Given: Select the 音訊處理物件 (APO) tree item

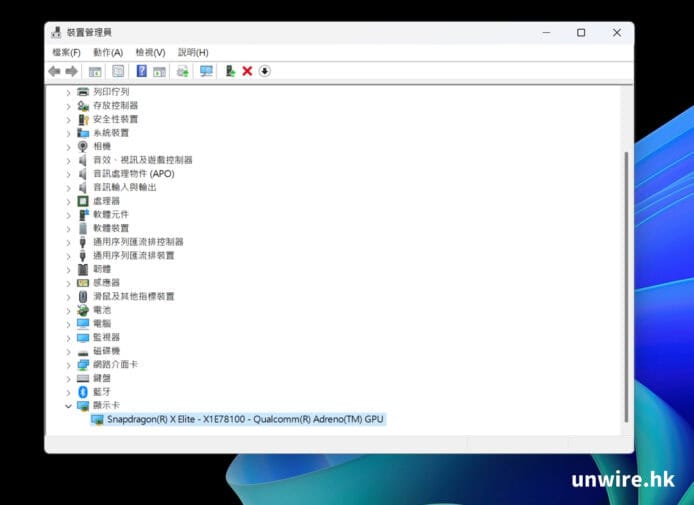Looking at the screenshot, I should [133, 173].
